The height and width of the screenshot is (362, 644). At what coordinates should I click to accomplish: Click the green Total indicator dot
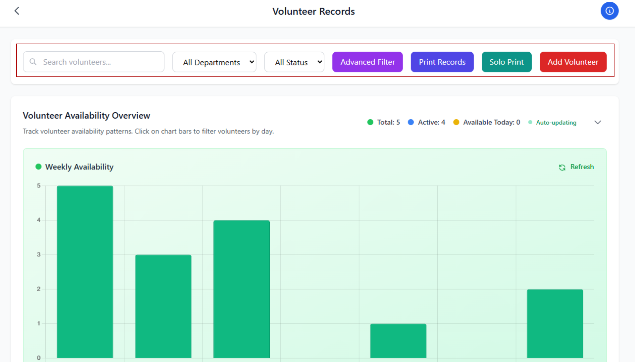[x=370, y=122]
